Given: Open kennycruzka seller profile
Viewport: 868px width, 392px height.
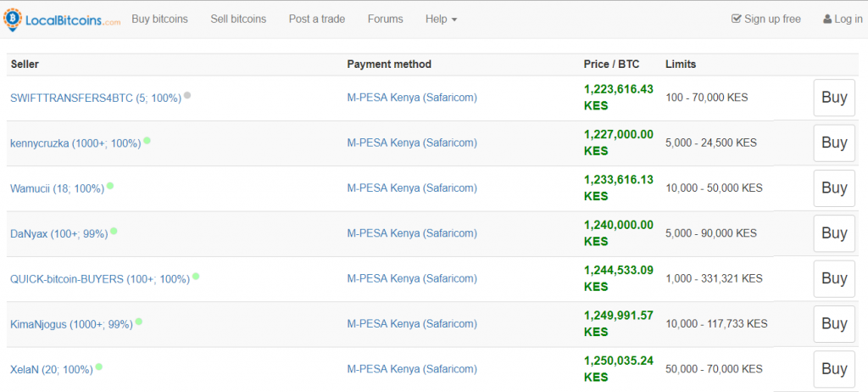Looking at the screenshot, I should pos(75,143).
